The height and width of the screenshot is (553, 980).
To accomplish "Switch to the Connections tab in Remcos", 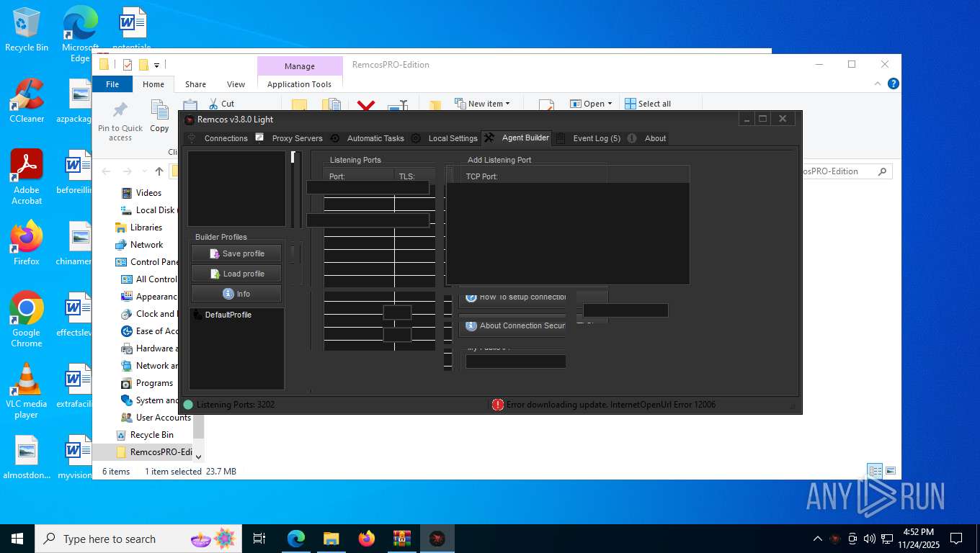I will click(218, 138).
